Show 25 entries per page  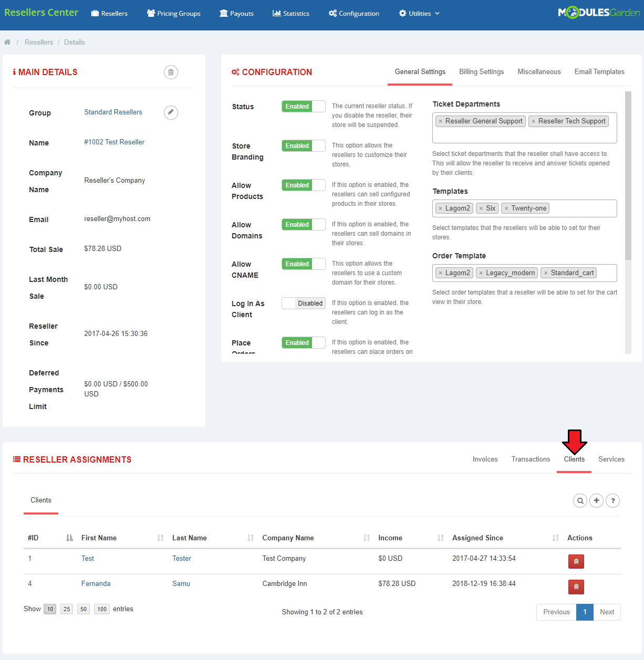tap(67, 609)
